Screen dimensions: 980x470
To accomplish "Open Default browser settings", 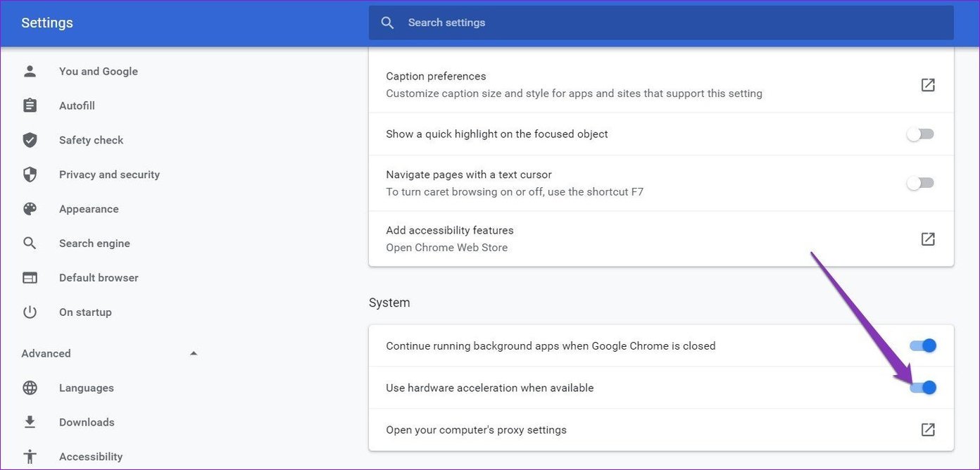I will point(99,278).
